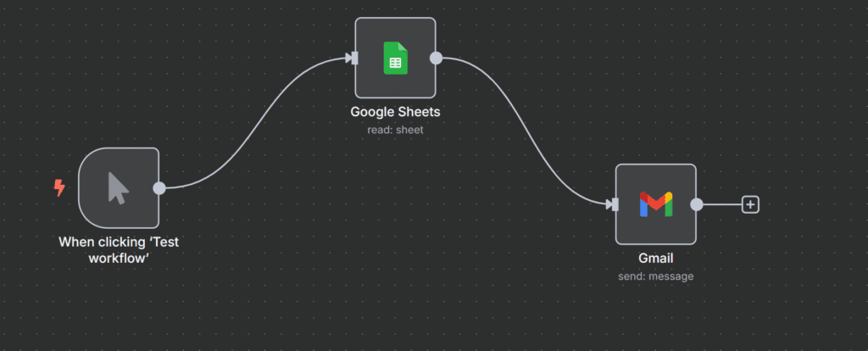Select the Gmail node icon
This screenshot has width=868, height=351.
[656, 204]
